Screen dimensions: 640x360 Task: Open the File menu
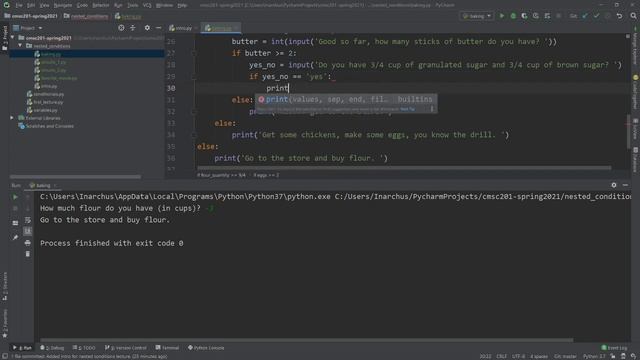(x=19, y=5)
